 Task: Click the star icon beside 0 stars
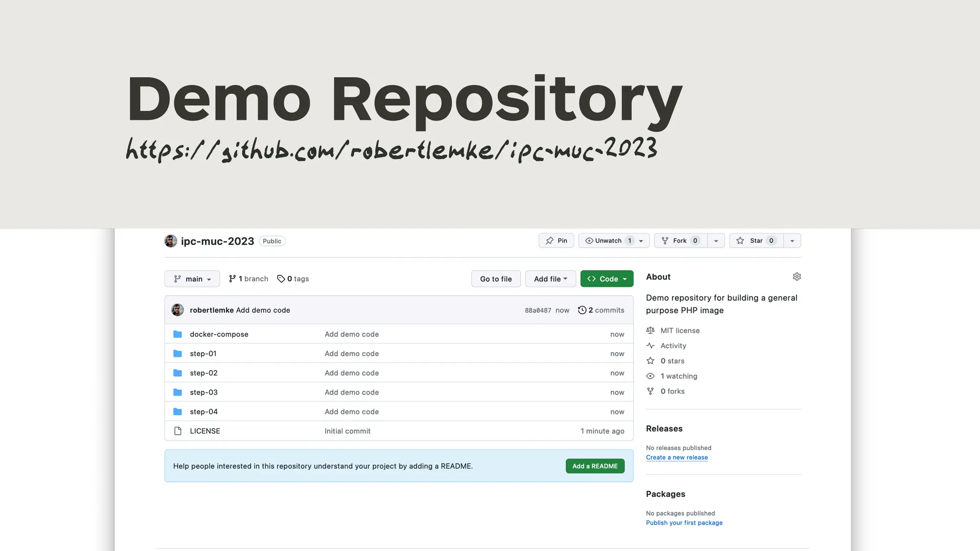(650, 361)
